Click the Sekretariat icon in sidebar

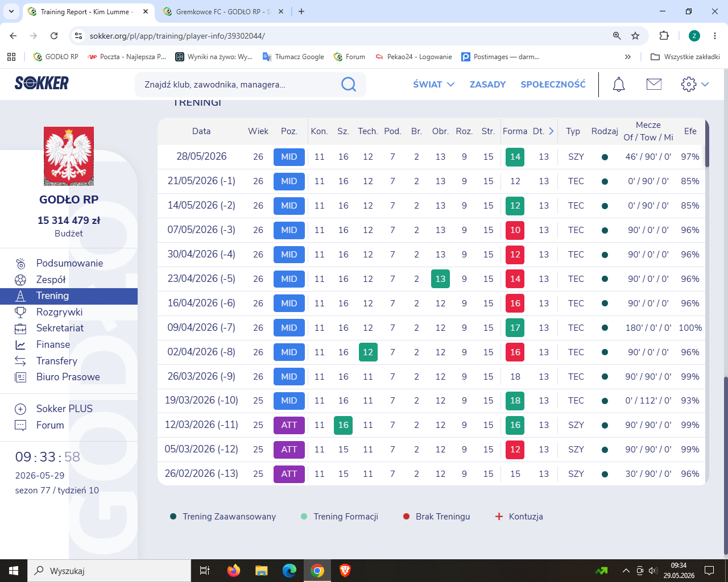[x=20, y=328]
